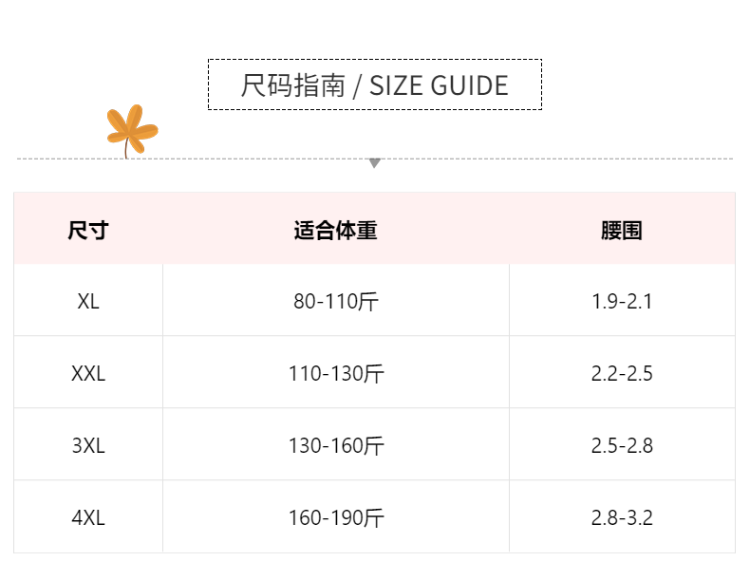Select the 3XL size cell
The image size is (750, 580).
[x=88, y=446]
